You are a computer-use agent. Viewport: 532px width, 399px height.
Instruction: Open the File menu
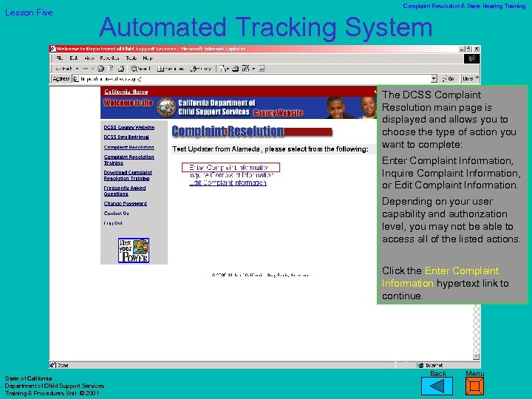coord(60,58)
